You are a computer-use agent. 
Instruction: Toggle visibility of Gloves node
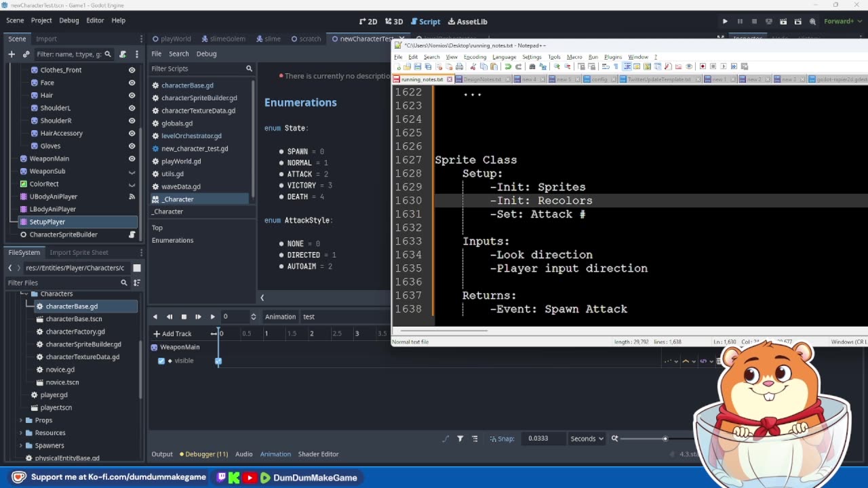[x=132, y=146]
